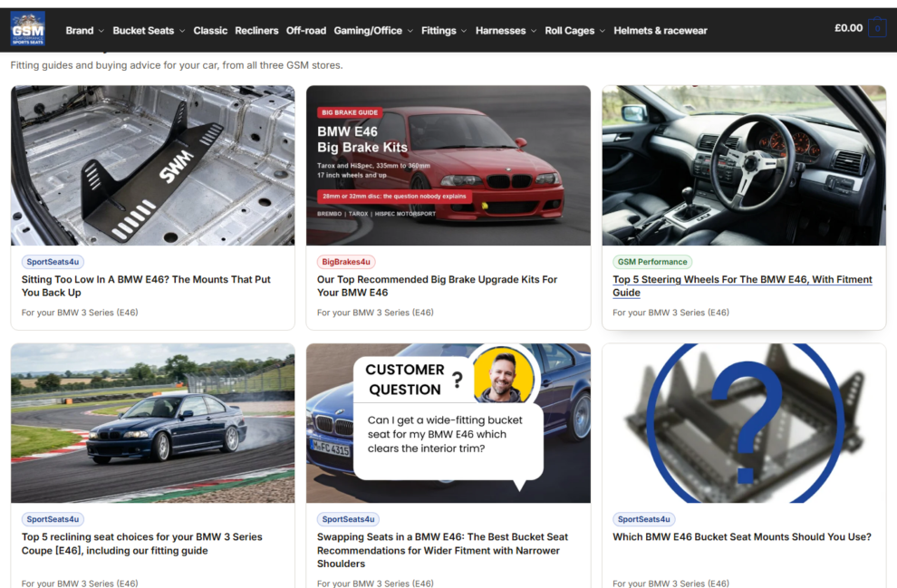Open the GSM Sports Seats logo homepage

pyautogui.click(x=27, y=29)
